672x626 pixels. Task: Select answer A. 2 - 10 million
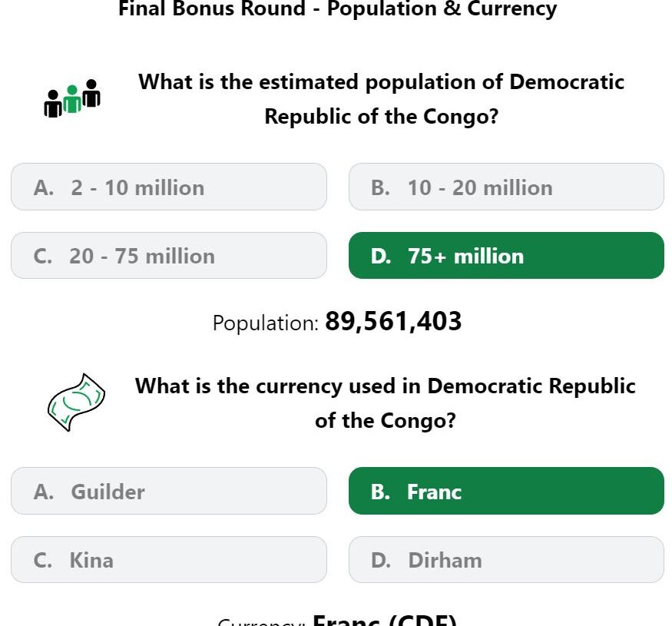coord(169,187)
